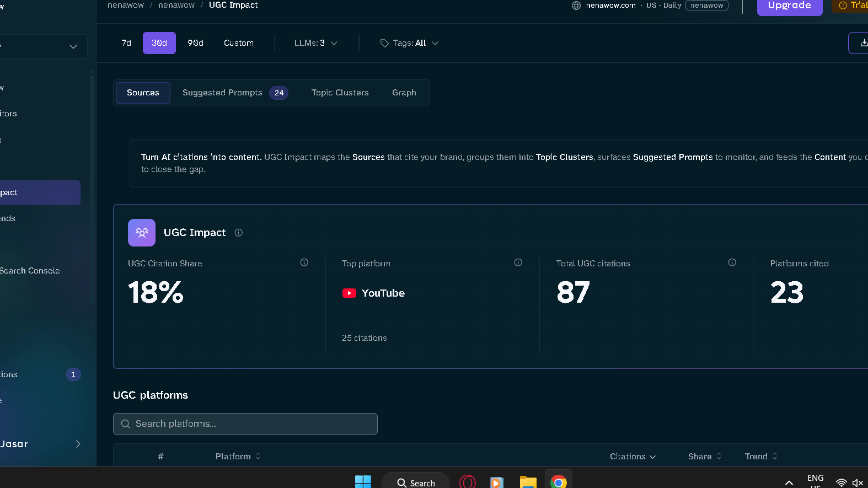
Task: Click the sidebar badge showing 1
Action: point(73,374)
